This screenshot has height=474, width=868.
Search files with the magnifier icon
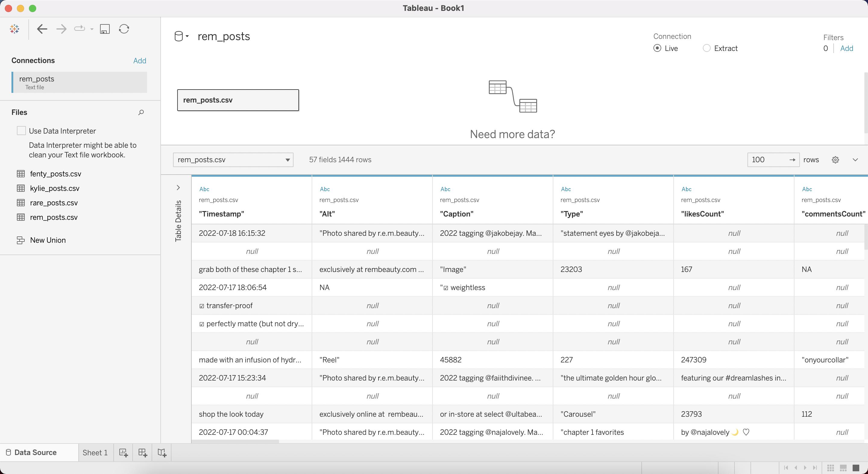click(x=141, y=112)
